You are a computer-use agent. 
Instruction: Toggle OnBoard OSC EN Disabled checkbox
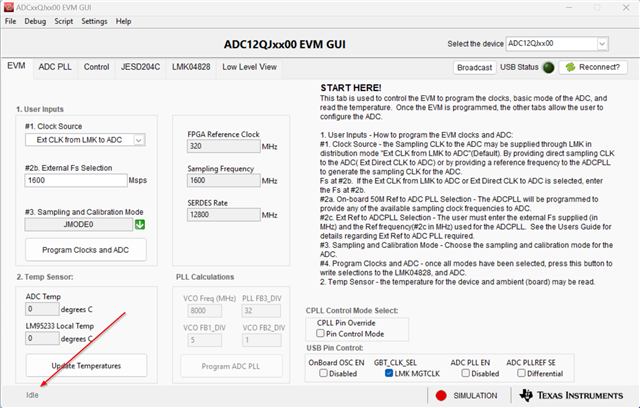[x=323, y=373]
